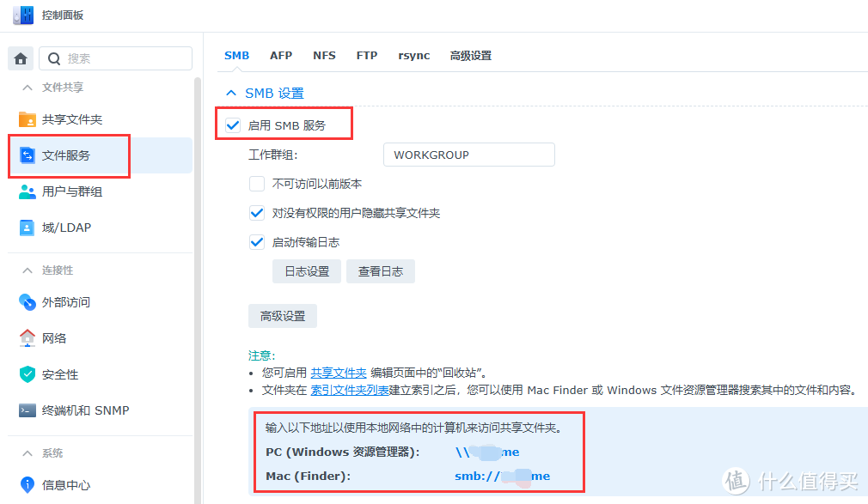
Task: Click the home icon above the sidebar
Action: [x=20, y=58]
